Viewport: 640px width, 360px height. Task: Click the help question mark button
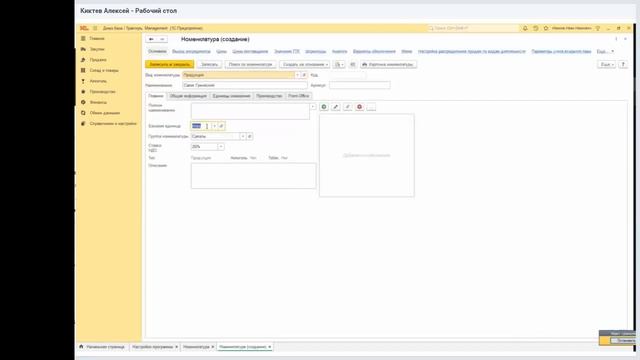[623, 64]
